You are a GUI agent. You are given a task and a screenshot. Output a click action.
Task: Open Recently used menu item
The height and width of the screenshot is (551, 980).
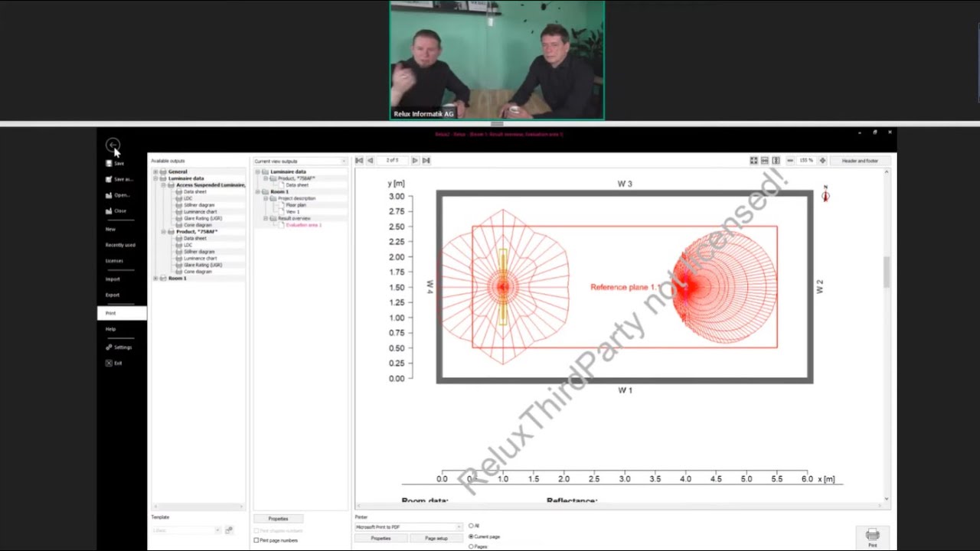(122, 245)
